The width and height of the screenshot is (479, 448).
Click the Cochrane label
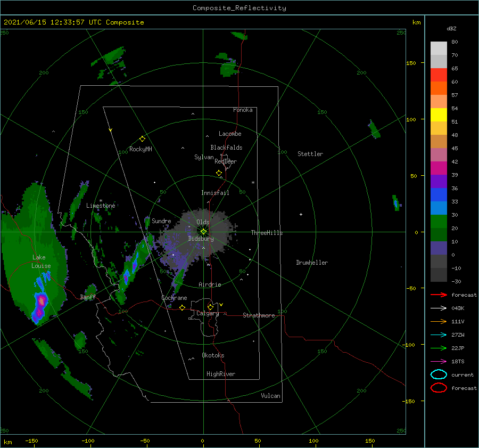(x=174, y=298)
